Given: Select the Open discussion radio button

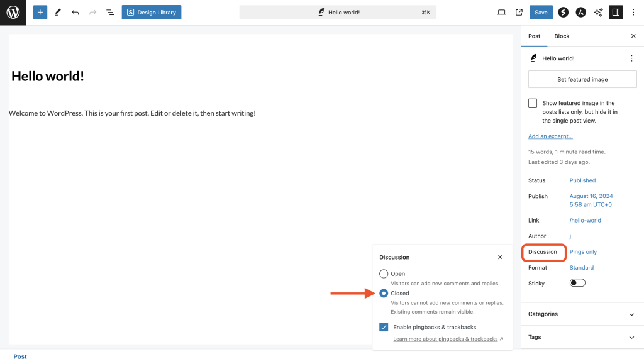Looking at the screenshot, I should tap(384, 273).
